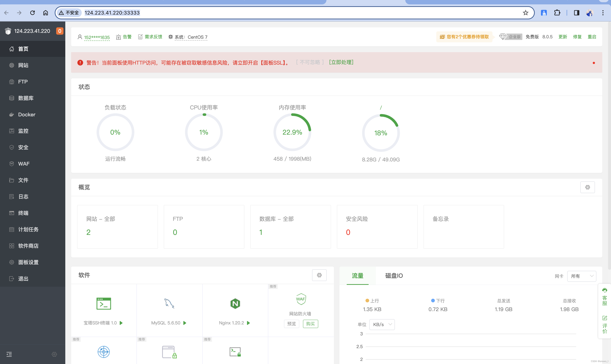Screen dimensions: 611x364
Task: Open 安全风险 overview card
Action: click(x=377, y=227)
